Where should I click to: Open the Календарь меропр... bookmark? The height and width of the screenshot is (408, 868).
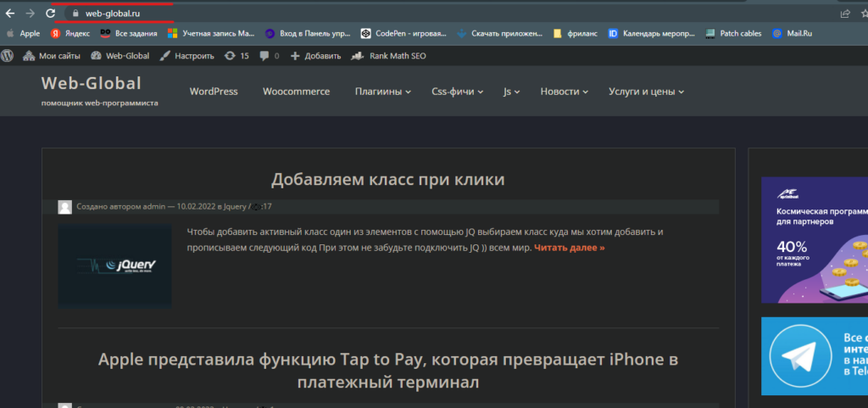click(x=651, y=33)
